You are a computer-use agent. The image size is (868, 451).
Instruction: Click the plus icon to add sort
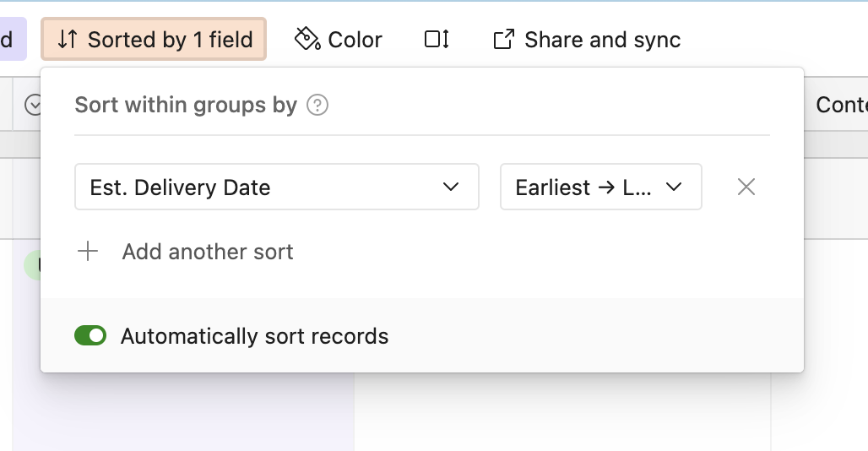tap(88, 252)
